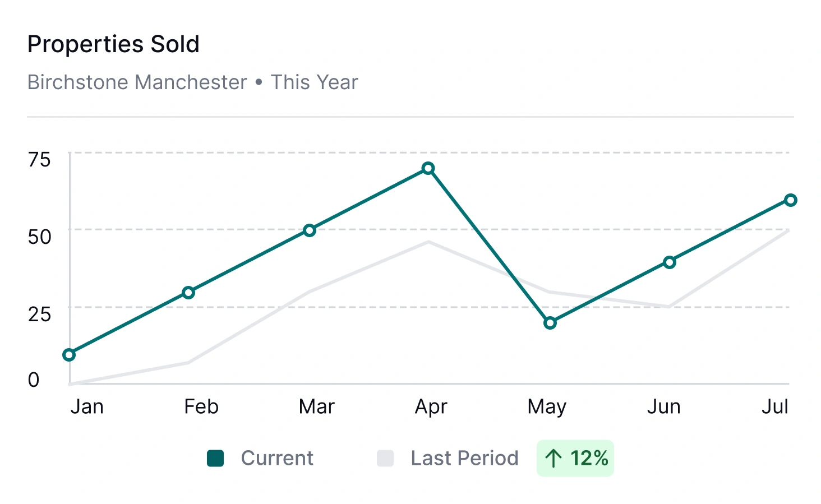Click the Properties Sold chart title
The height and width of the screenshot is (504, 821).
[x=113, y=44]
